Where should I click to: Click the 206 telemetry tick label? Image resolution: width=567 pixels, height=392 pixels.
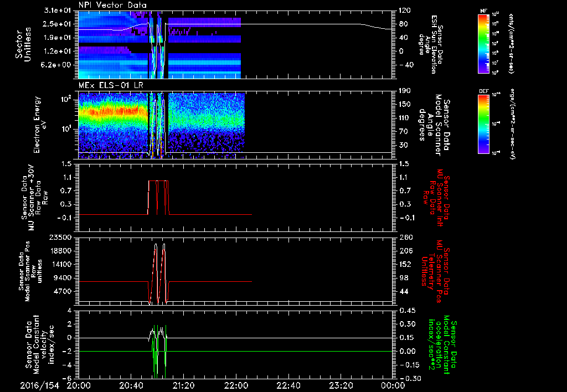405,251
